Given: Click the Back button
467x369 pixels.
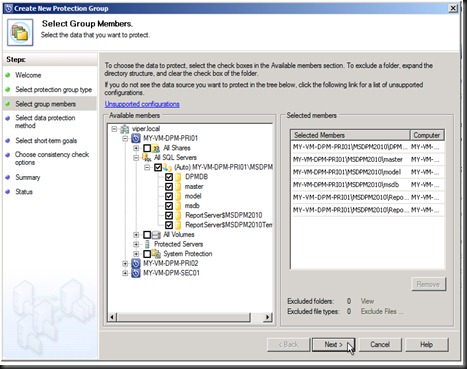Looking at the screenshot, I should [288, 344].
